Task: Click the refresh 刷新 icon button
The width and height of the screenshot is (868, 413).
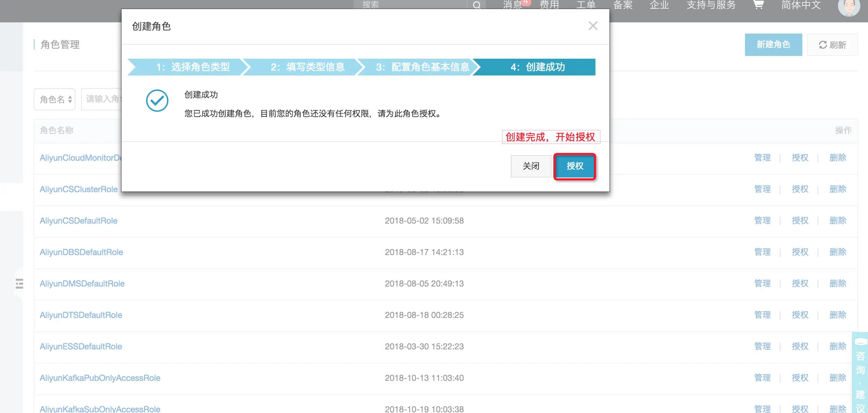Action: (x=832, y=45)
